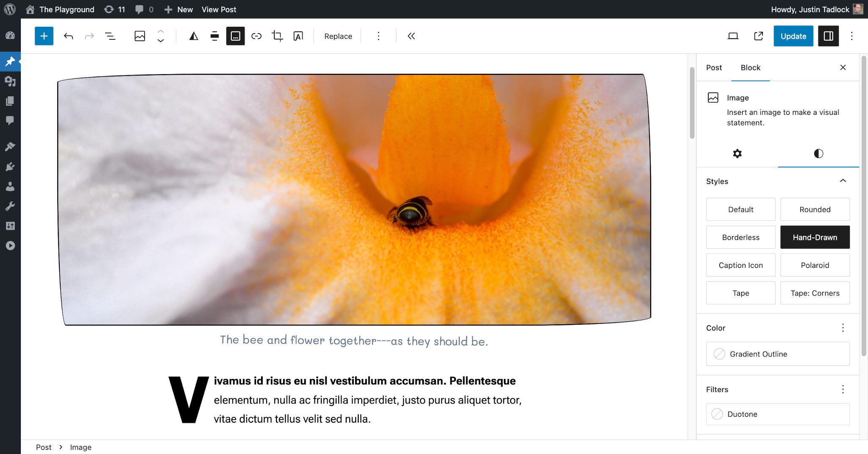Open the Document Overview panel
The image size is (868, 454).
click(109, 36)
